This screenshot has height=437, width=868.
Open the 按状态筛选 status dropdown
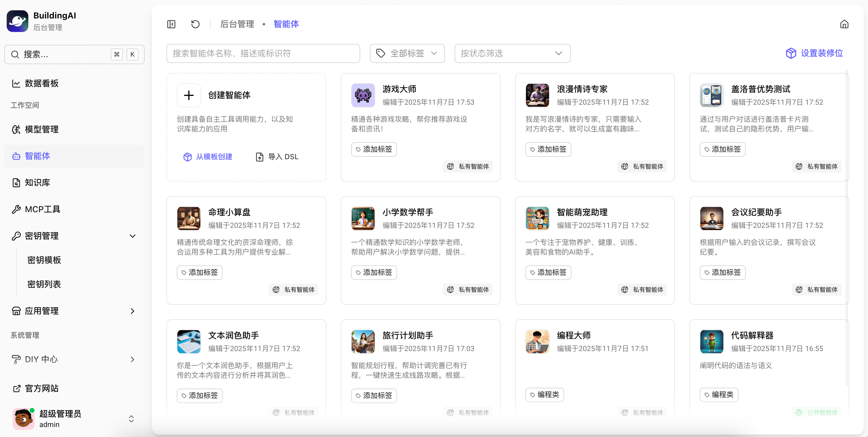[x=512, y=53]
